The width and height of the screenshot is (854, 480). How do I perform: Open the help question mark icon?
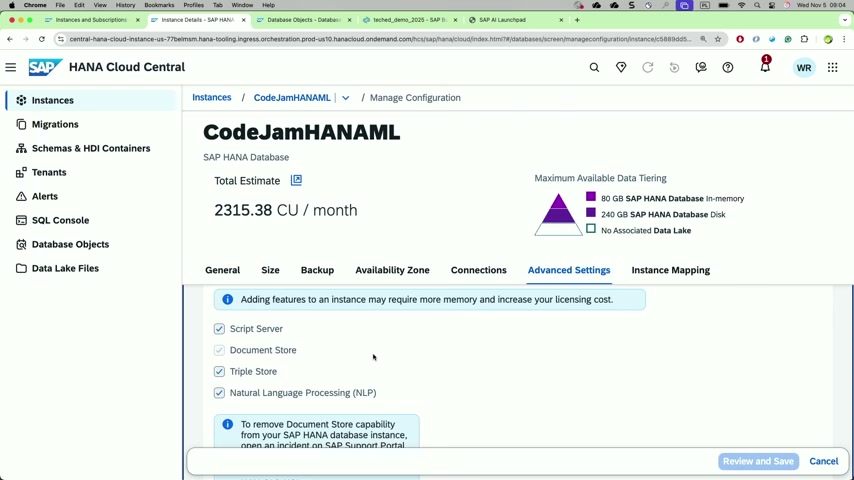pyautogui.click(x=728, y=68)
